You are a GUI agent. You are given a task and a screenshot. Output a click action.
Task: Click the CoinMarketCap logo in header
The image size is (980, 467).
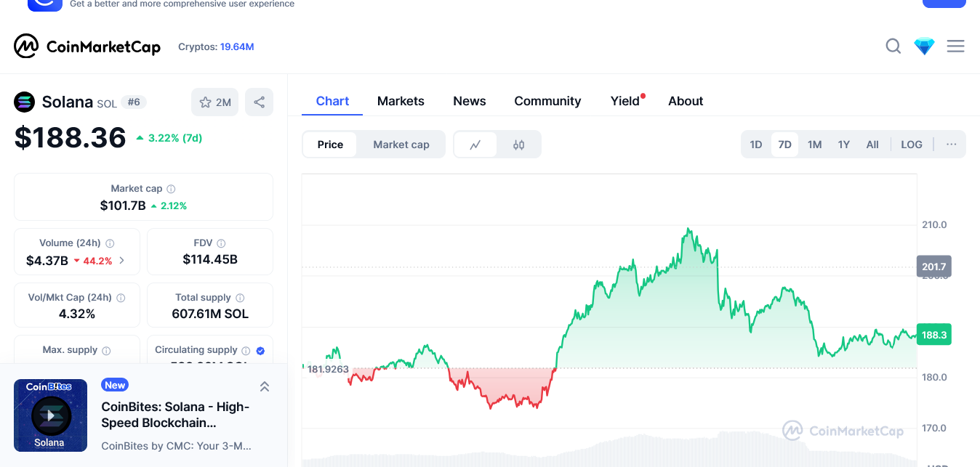[87, 46]
